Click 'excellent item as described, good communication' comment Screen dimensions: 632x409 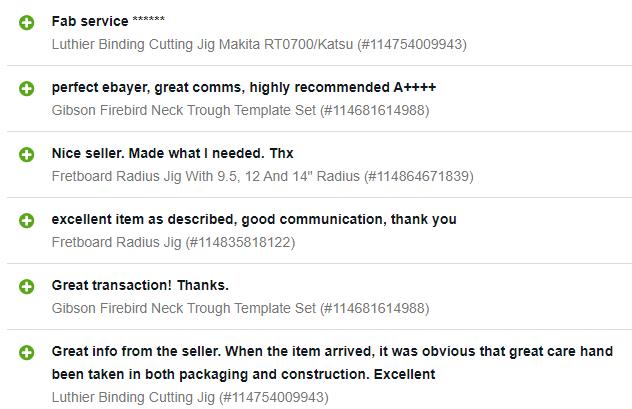(254, 219)
